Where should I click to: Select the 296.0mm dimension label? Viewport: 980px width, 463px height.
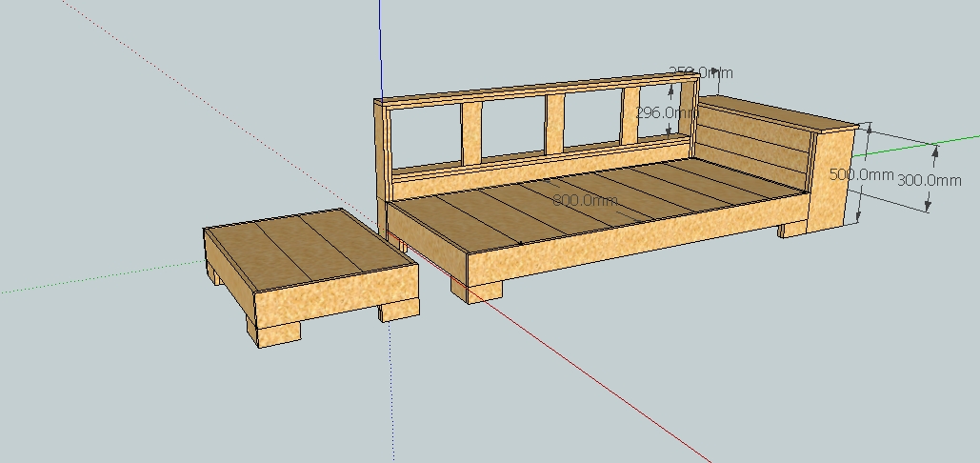(x=667, y=113)
